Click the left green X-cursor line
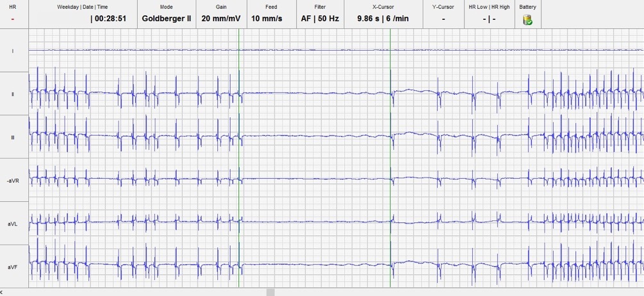Image resolution: width=644 pixels, height=296 pixels. (238, 160)
